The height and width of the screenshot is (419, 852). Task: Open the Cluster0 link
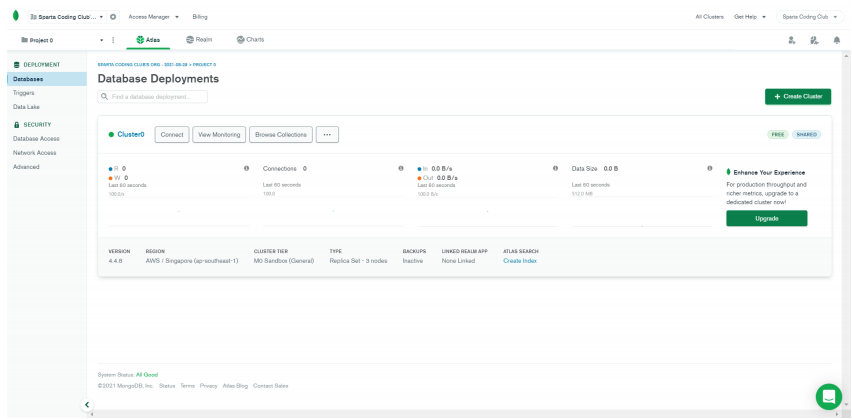(x=131, y=134)
